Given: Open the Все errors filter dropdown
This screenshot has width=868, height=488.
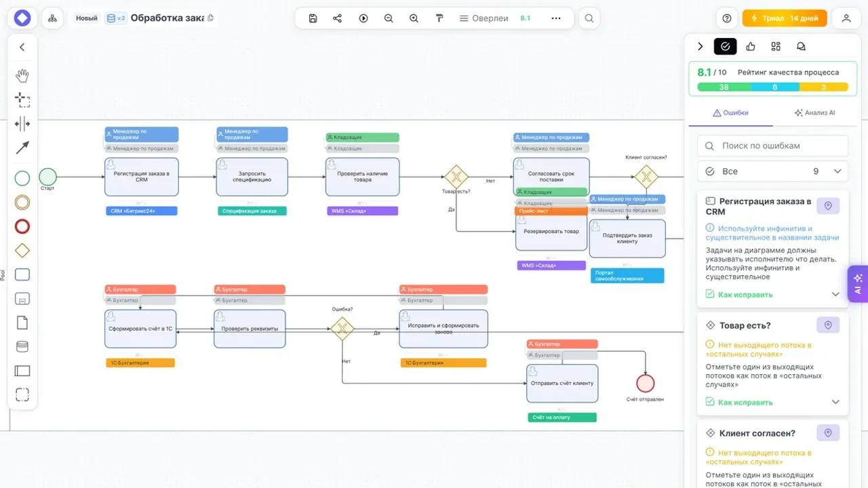Looking at the screenshot, I should point(772,171).
